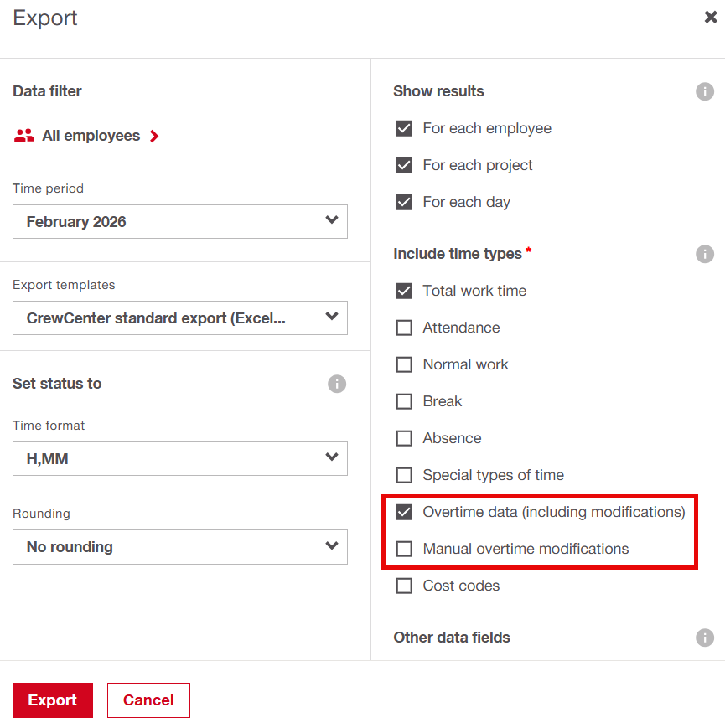This screenshot has width=725, height=728.
Task: Open the All employees filter link
Action: [91, 136]
